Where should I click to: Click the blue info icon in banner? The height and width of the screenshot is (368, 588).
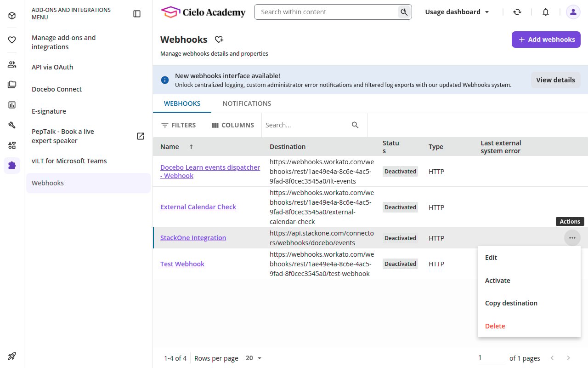(164, 80)
